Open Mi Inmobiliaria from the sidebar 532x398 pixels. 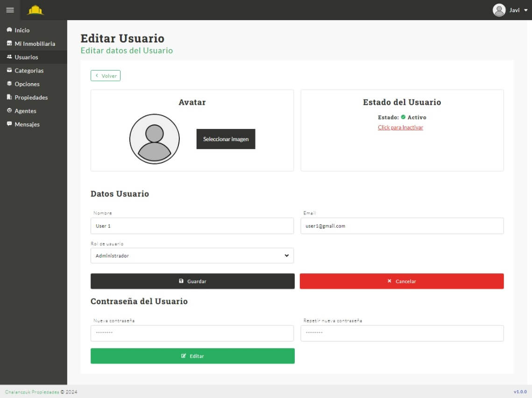pyautogui.click(x=35, y=43)
